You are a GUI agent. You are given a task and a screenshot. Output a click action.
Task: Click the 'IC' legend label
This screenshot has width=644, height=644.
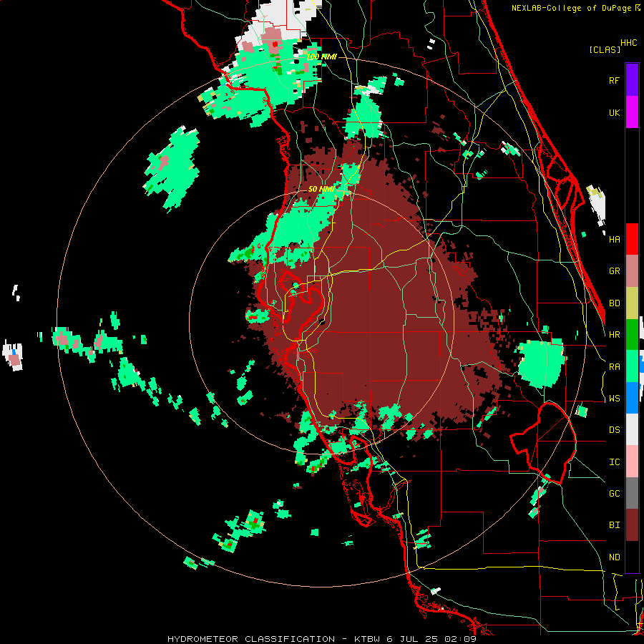614,462
